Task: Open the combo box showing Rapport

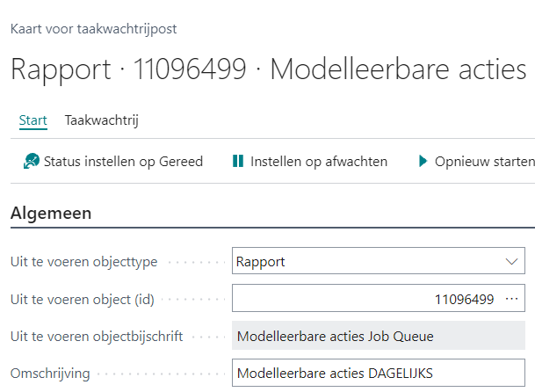Action: [369, 261]
